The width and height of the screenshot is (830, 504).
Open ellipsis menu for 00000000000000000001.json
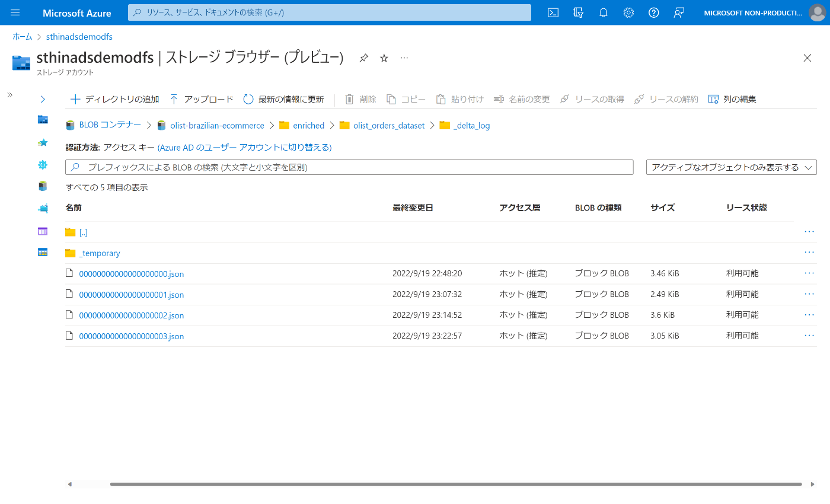point(809,294)
